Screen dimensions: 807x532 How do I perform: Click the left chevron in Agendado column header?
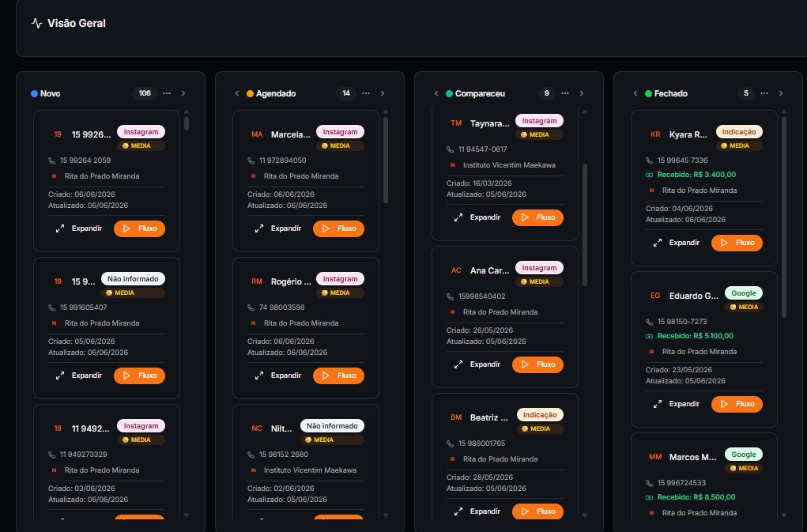(237, 93)
